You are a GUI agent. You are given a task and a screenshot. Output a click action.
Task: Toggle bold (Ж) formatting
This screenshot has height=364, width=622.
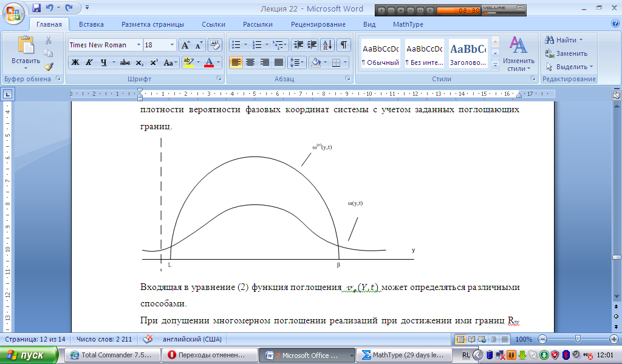[x=75, y=62]
